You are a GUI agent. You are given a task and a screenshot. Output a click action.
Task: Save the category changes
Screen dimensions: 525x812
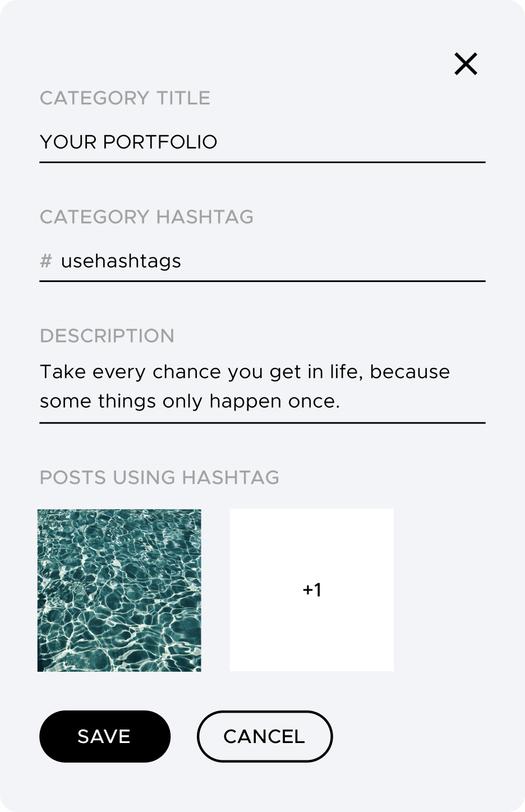tap(105, 736)
